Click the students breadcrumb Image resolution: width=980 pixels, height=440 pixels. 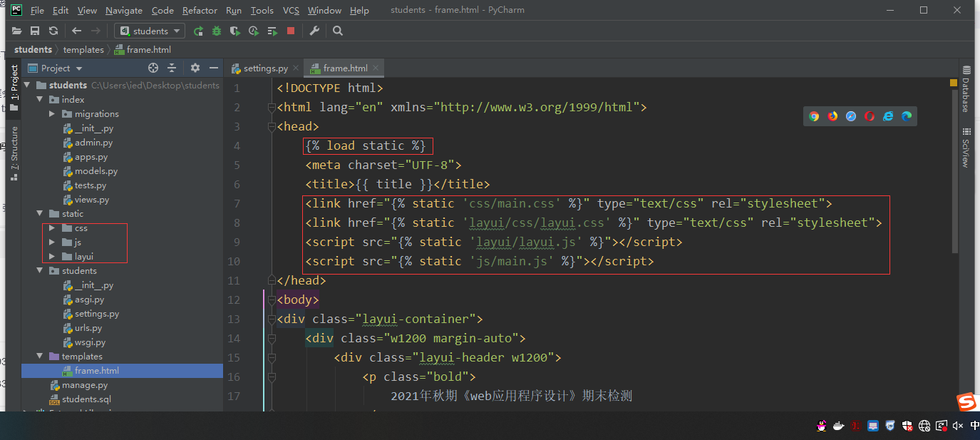[33, 50]
